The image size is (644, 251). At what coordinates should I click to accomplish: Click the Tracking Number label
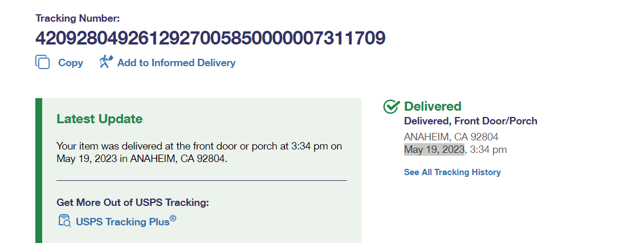point(78,18)
